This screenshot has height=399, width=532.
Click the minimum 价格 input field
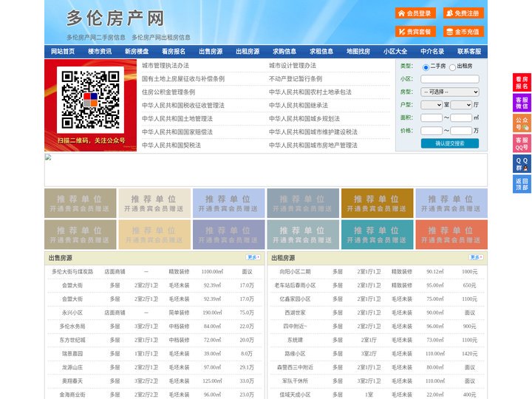432,131
